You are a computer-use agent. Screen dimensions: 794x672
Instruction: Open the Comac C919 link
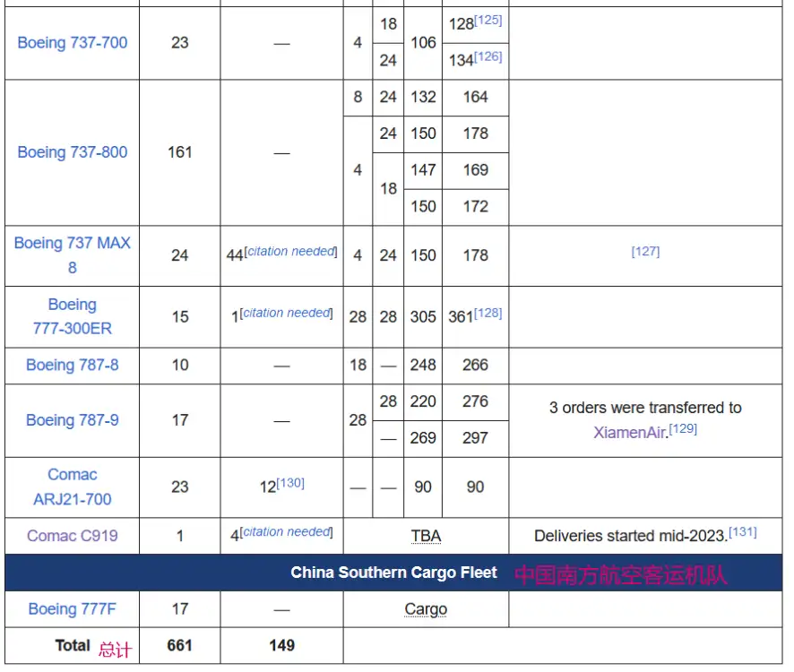(x=73, y=536)
